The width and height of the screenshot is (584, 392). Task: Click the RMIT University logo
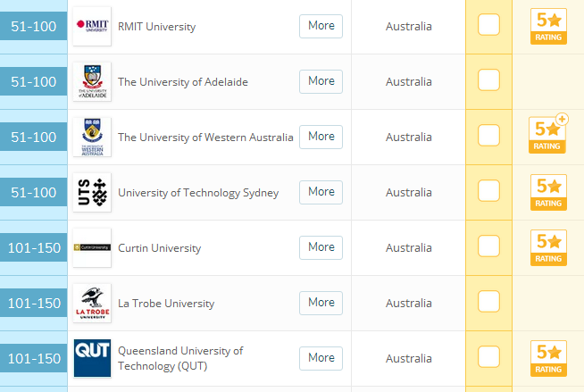point(92,26)
